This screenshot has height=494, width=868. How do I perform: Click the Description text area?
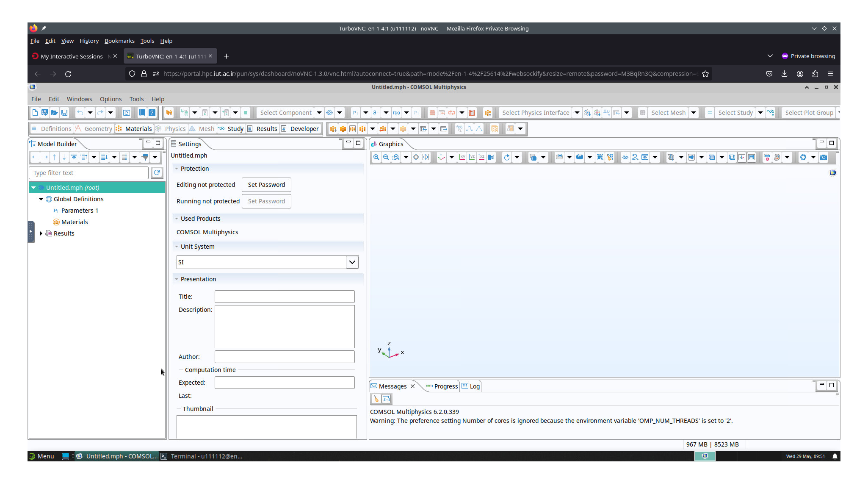pos(285,327)
